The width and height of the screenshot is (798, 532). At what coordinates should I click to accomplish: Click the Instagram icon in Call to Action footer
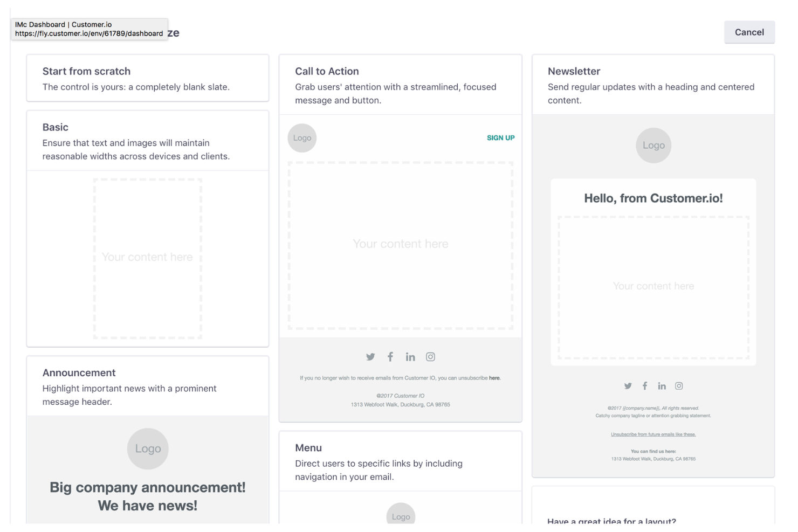[x=430, y=356]
